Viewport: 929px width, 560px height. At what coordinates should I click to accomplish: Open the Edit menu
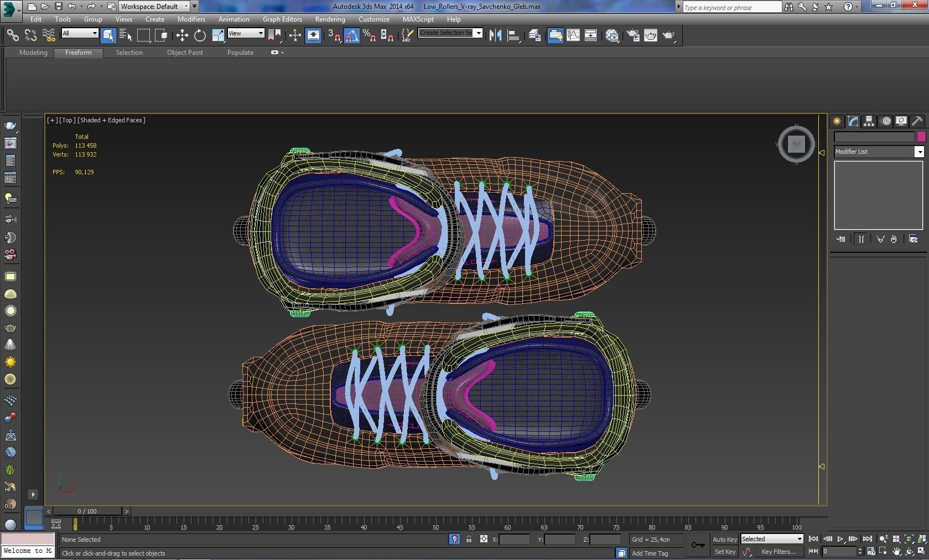pyautogui.click(x=36, y=19)
